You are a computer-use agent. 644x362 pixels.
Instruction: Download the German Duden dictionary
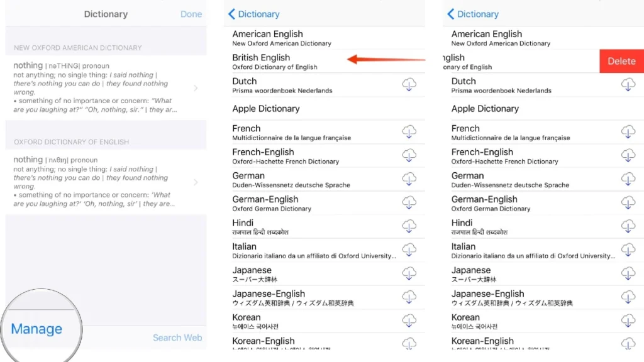409,178
